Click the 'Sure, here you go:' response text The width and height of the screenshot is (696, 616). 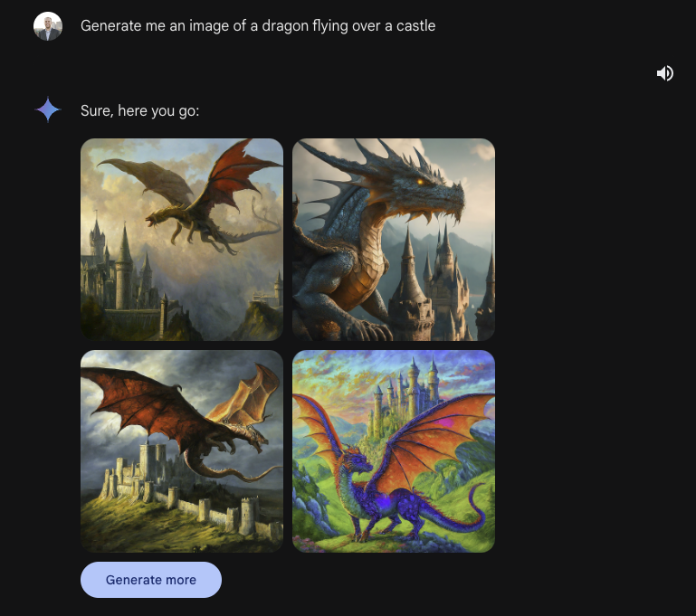139,111
